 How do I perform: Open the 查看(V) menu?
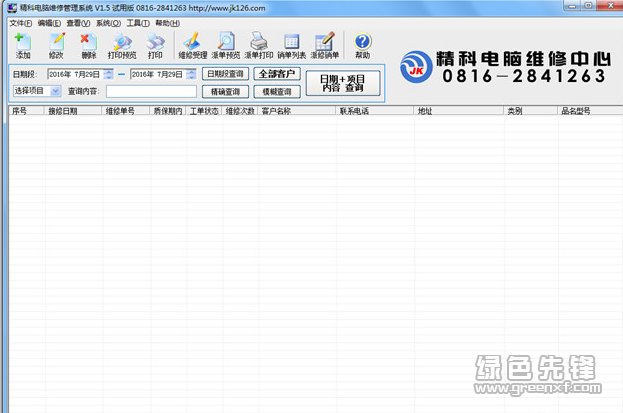tap(78, 23)
